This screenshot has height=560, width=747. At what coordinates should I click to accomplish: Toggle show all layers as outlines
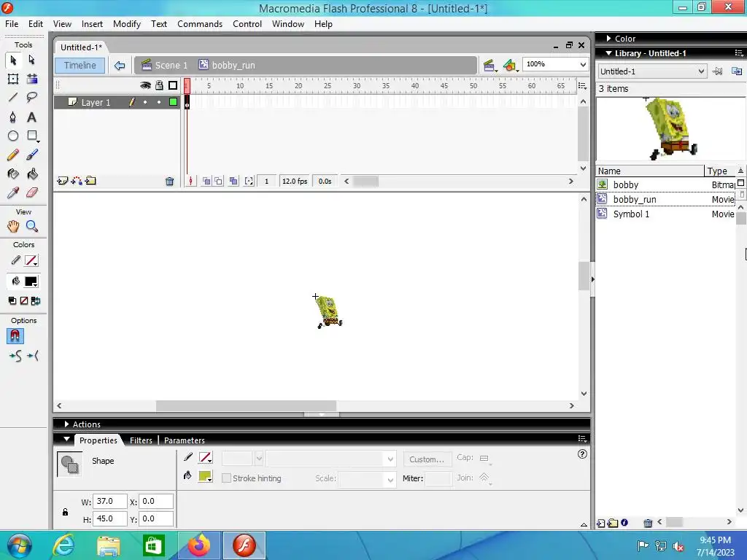click(173, 85)
